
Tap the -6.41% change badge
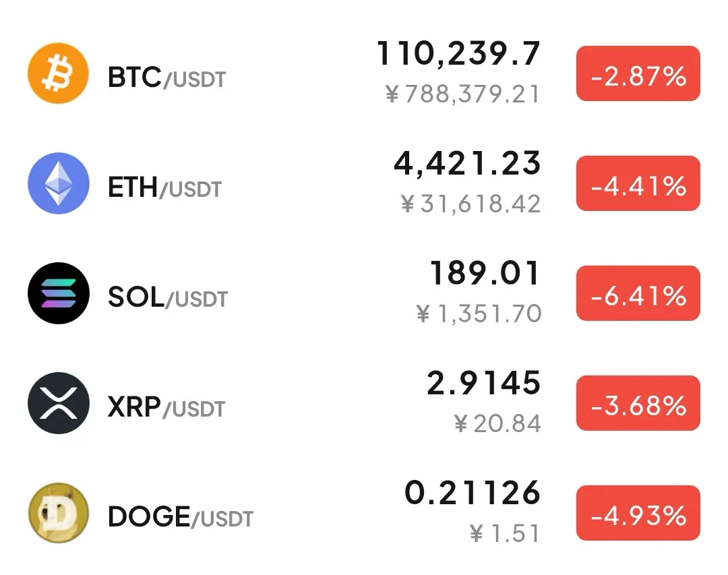(638, 293)
